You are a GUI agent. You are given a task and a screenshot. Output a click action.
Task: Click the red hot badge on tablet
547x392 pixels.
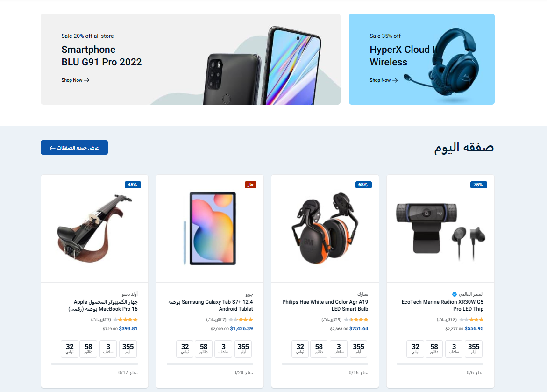tap(250, 185)
